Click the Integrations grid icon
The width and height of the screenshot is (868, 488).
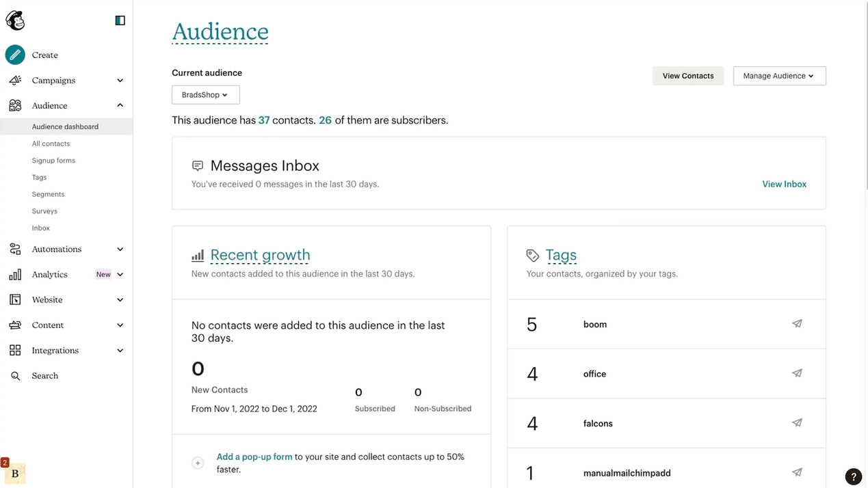(x=15, y=350)
